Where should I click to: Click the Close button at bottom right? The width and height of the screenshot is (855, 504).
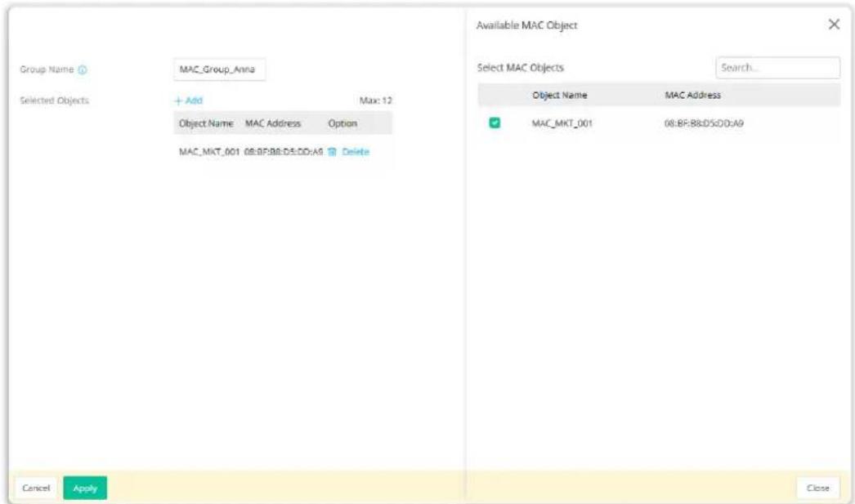tap(818, 488)
